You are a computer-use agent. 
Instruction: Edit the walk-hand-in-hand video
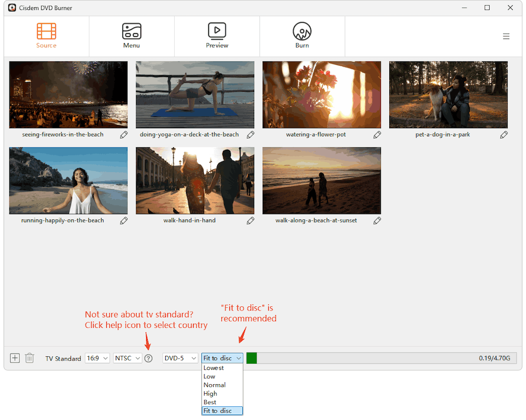(250, 221)
